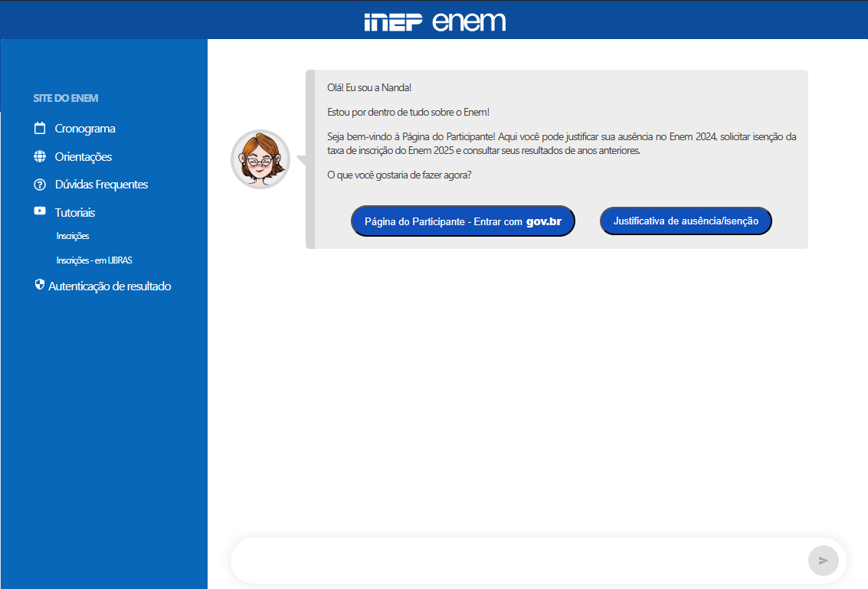Open the Tutoriais section
868x589 pixels.
(75, 213)
